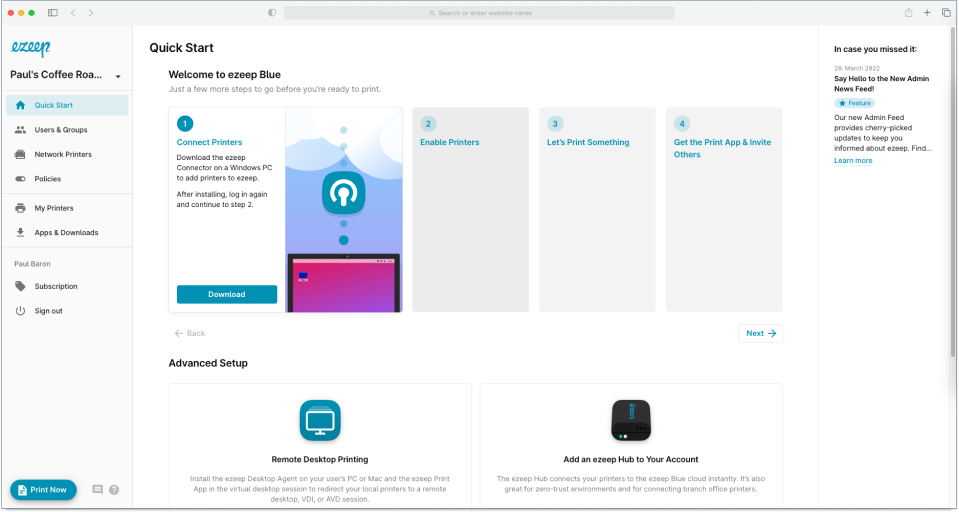Click Sign out in the sidebar
The width and height of the screenshot is (959, 512).
click(67, 311)
